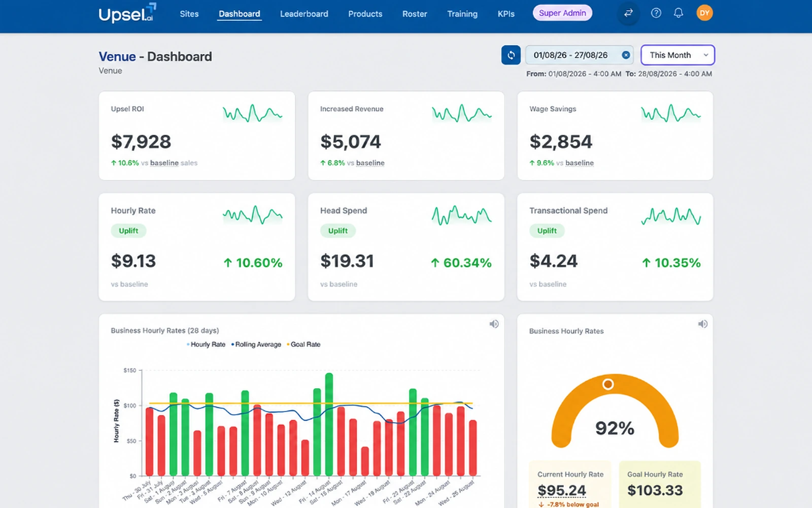Click the Increased Revenue sparkline chart
The height and width of the screenshot is (508, 812).
pyautogui.click(x=461, y=113)
